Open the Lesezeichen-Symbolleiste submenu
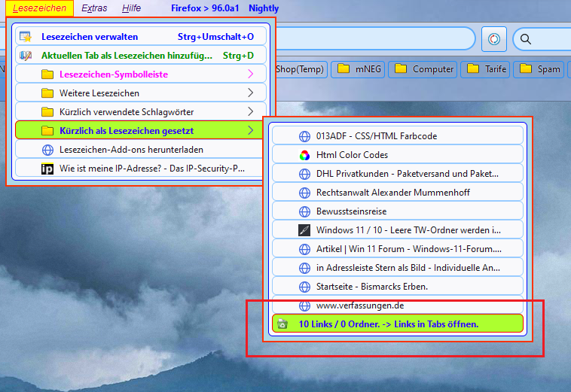 coord(141,74)
